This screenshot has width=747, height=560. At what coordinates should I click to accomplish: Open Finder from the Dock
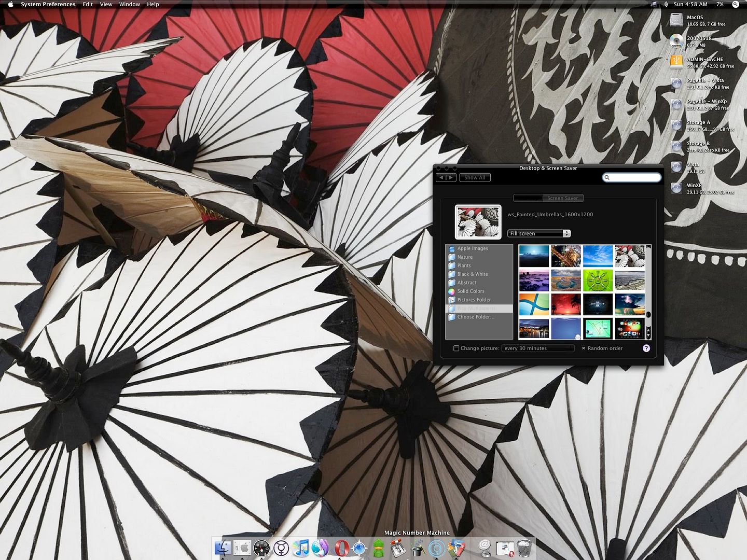point(223,548)
